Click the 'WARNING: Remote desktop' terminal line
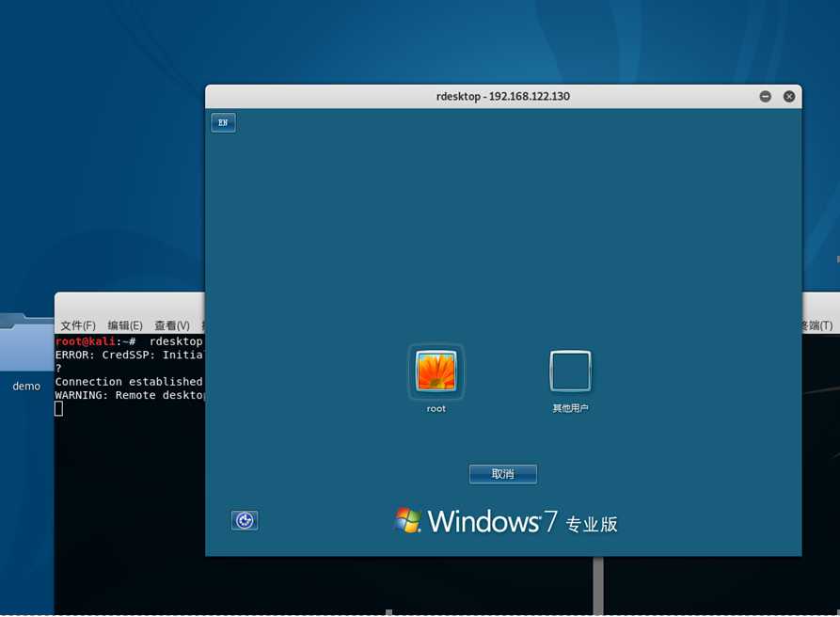Screen dimensions: 840x617 pos(129,395)
